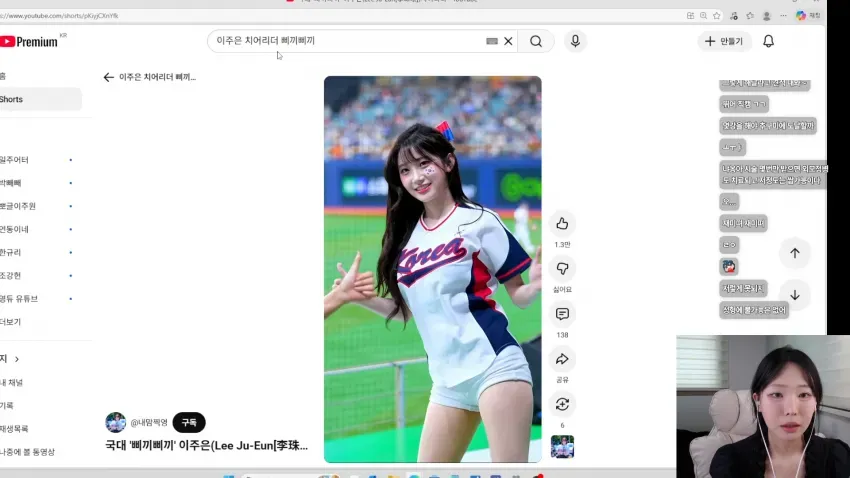Open the on-screen keyboard icon in search
Viewport: 850px width, 478px height.
(492, 41)
